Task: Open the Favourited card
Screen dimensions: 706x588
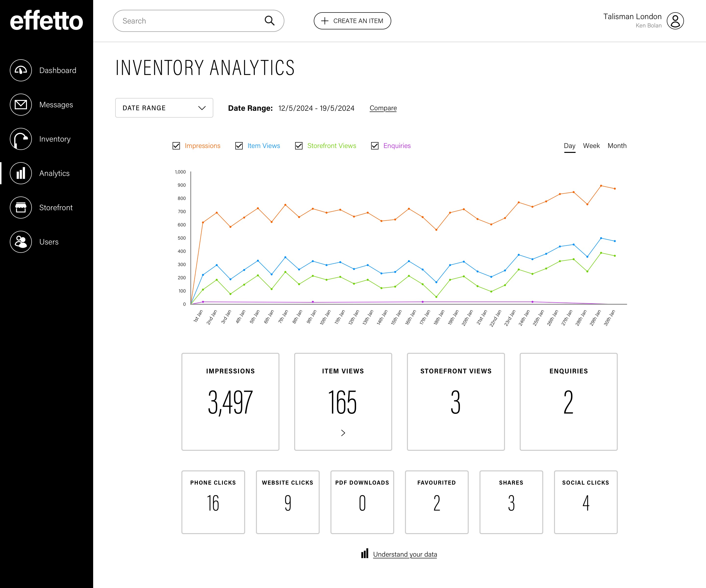Action: (437, 502)
